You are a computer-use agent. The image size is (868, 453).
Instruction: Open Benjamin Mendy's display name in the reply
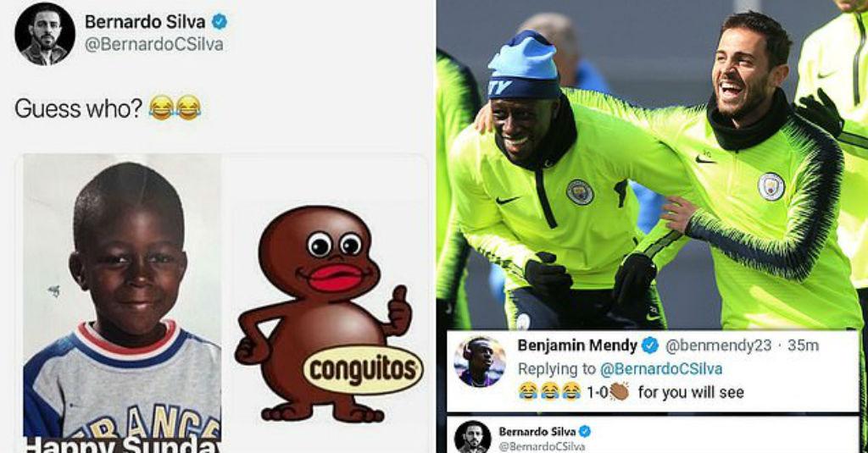[x=577, y=345]
